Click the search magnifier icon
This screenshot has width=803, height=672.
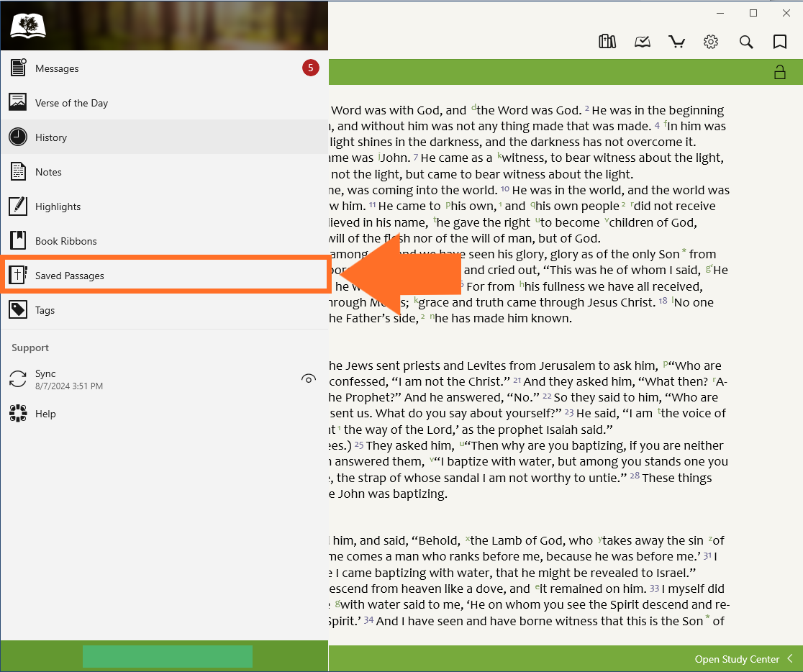(x=746, y=42)
